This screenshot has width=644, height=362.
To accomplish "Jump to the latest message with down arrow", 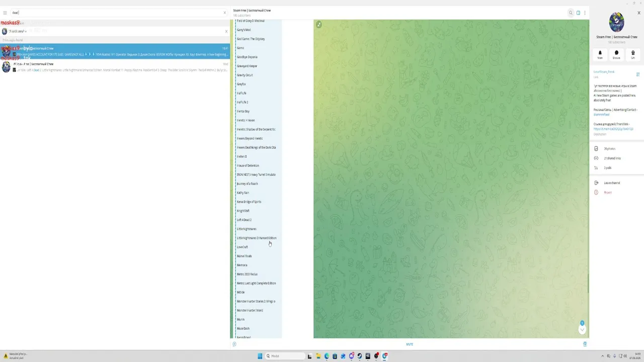I will point(582,330).
